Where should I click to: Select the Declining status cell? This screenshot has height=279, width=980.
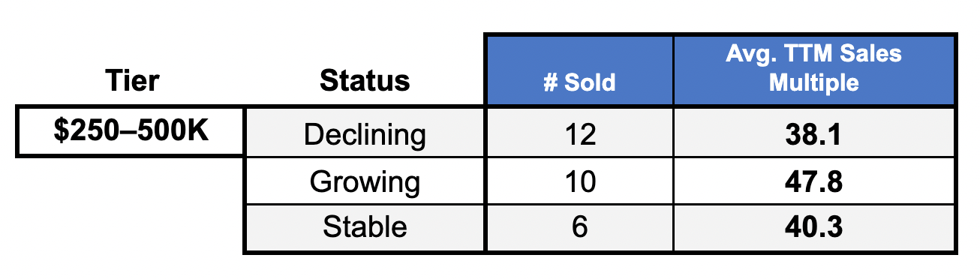point(365,135)
